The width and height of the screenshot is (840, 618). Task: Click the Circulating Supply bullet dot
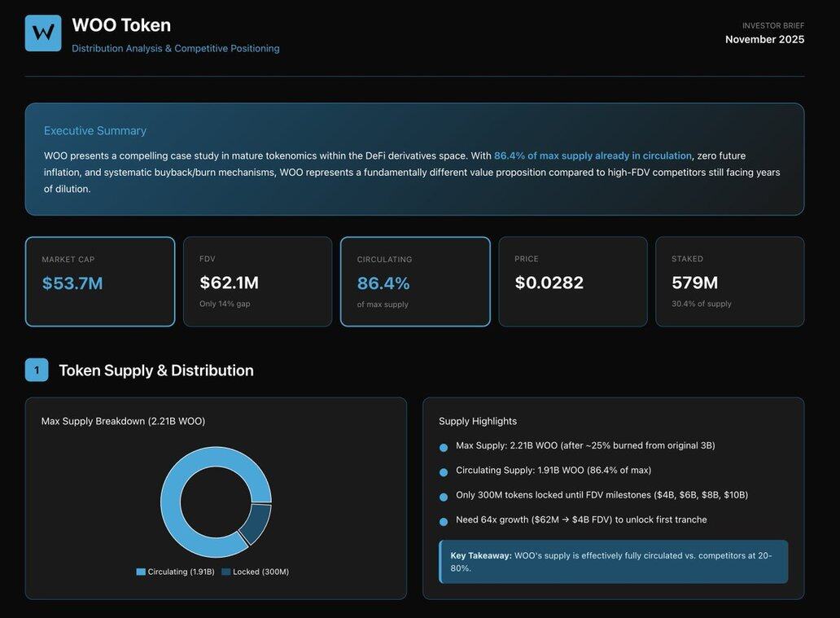tap(444, 472)
